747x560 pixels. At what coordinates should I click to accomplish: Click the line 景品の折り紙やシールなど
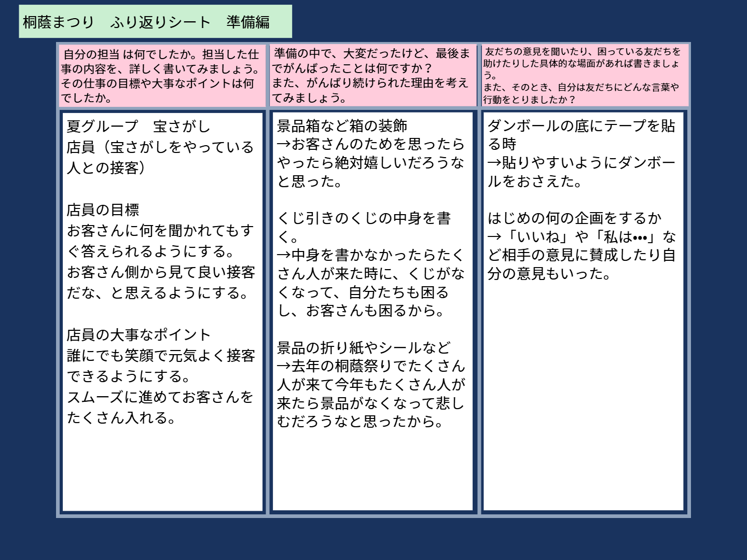tap(364, 347)
